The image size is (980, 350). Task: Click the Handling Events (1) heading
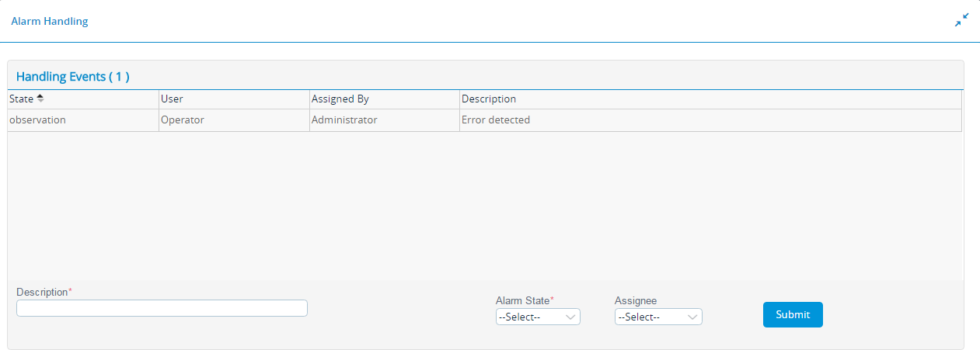(x=72, y=77)
